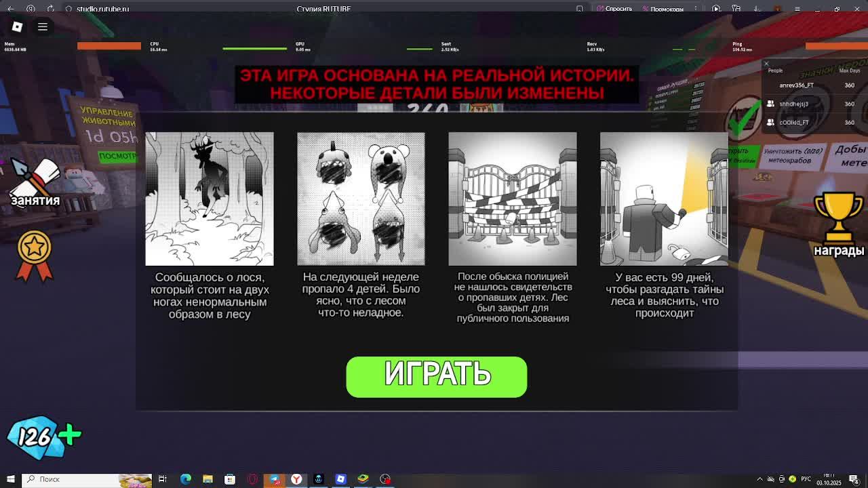Open Промокоды in browser toolbar
Screen dimensions: 868x488
663,9
